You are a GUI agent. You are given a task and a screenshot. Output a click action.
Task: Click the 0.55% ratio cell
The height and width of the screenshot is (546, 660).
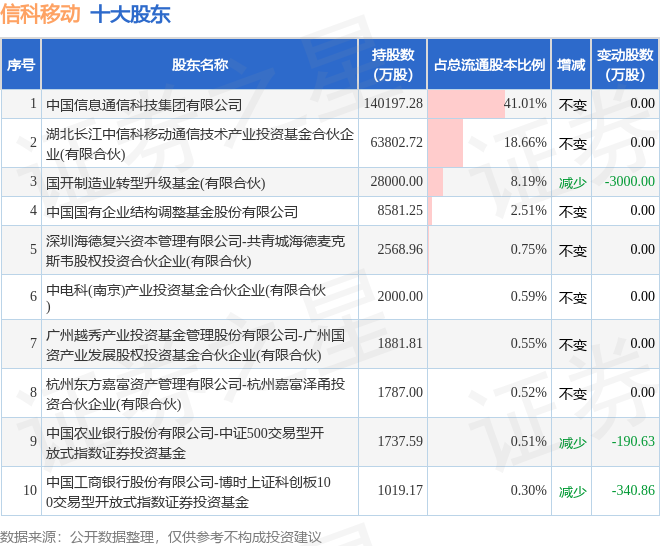click(489, 344)
